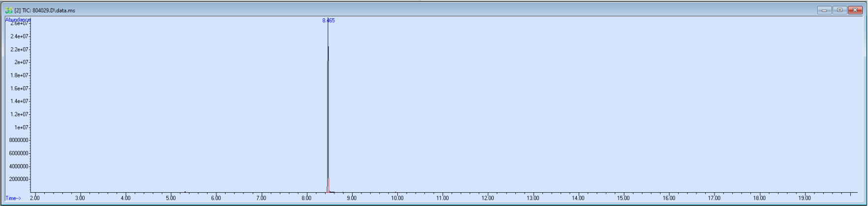
Task: Click the Abundance axis label
Action: (18, 20)
